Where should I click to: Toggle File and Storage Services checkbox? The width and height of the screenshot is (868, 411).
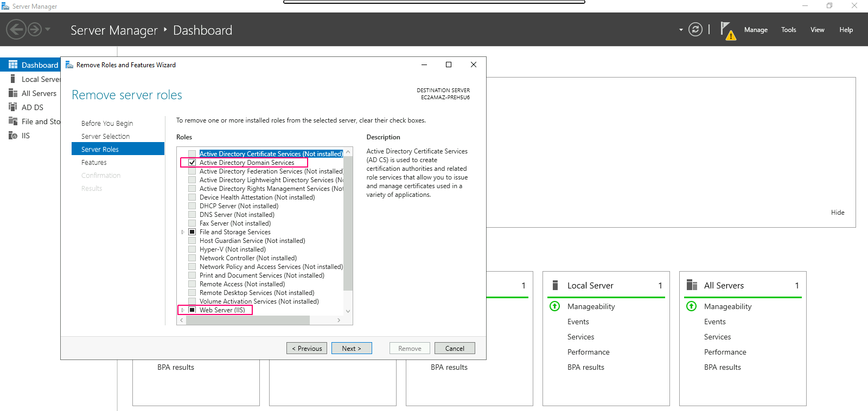tap(192, 232)
